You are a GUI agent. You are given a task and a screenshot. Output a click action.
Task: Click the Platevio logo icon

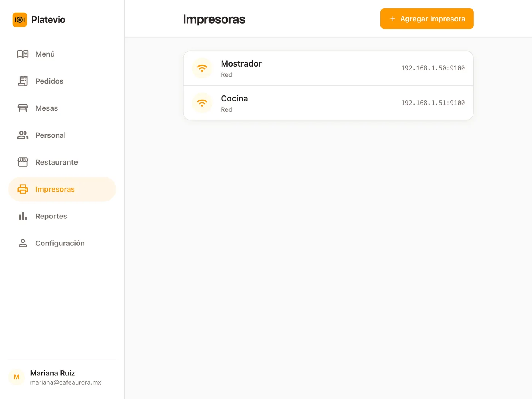pos(20,20)
